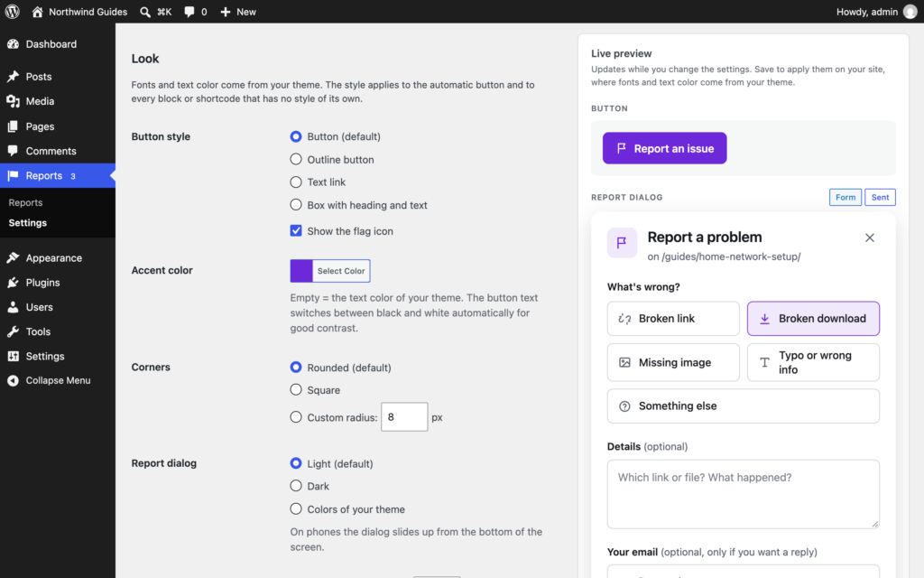Open the Reports submenu item
Image resolution: width=924 pixels, height=578 pixels.
click(25, 202)
